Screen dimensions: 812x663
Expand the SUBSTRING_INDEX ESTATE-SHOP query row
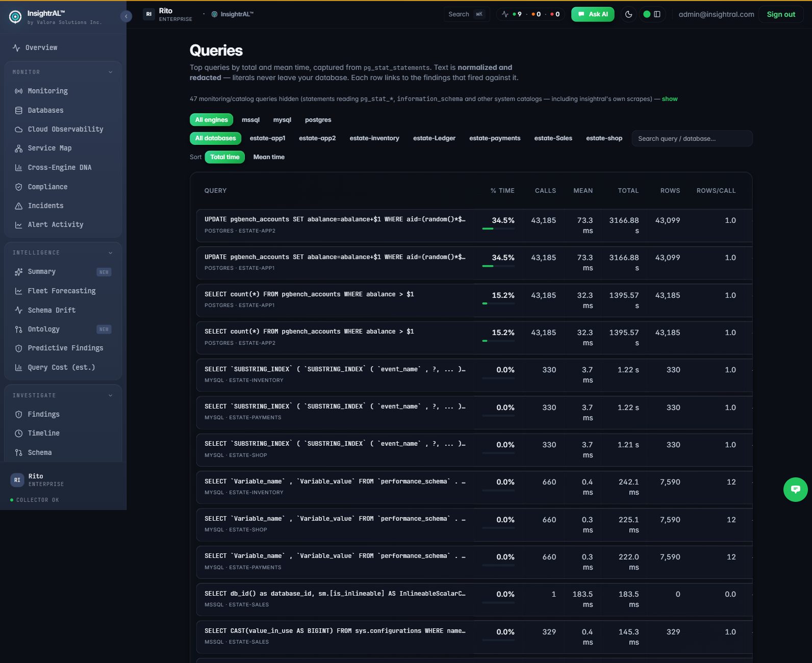474,450
